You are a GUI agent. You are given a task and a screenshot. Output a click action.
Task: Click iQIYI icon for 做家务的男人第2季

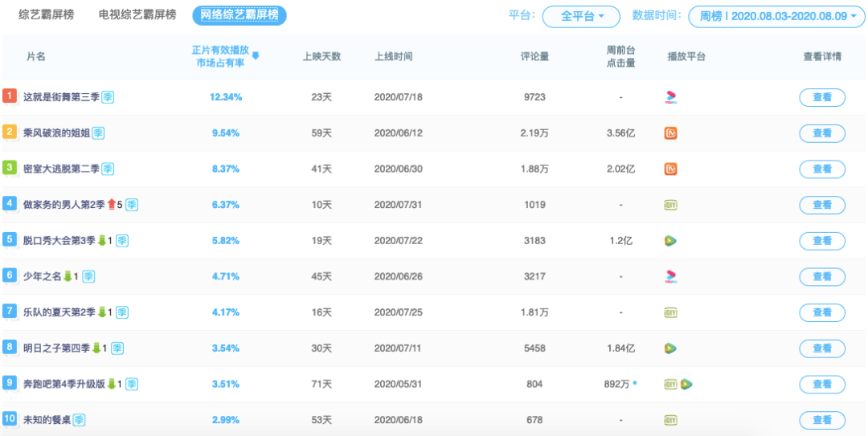671,205
